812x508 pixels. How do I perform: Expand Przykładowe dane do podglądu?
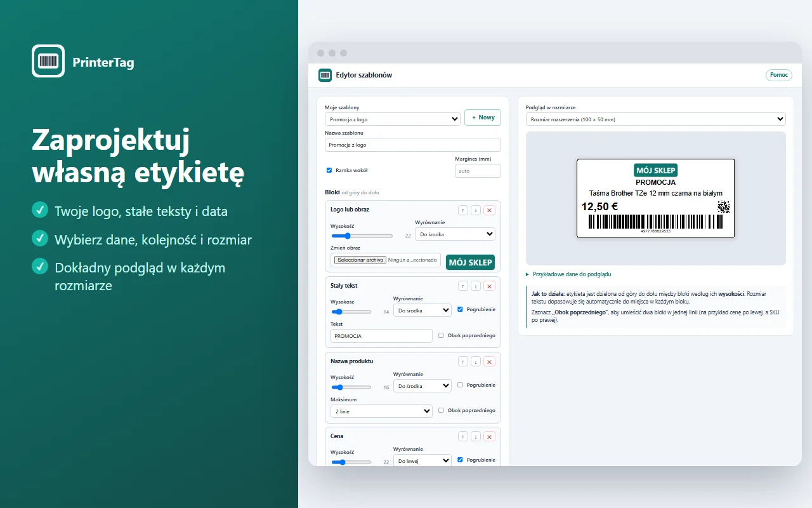(x=568, y=274)
